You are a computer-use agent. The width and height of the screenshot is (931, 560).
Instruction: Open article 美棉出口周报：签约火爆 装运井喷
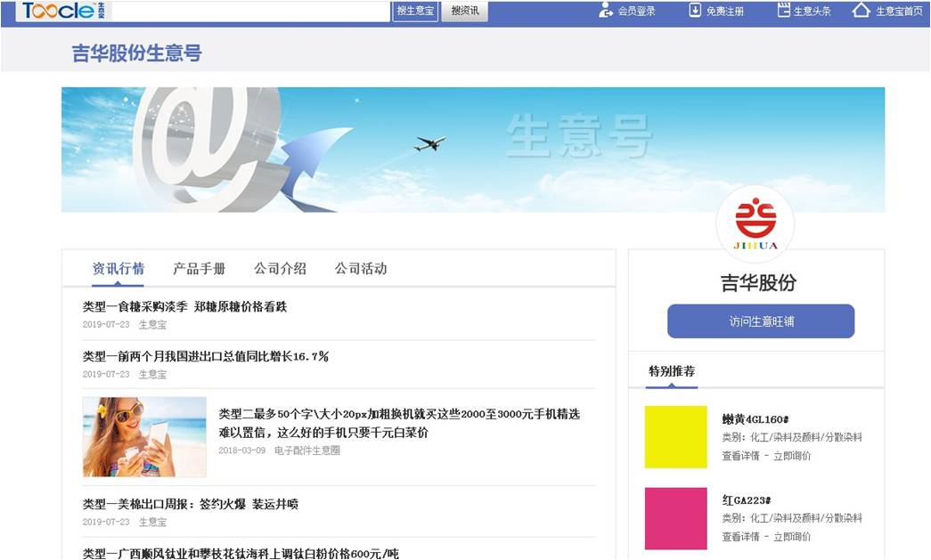(190, 504)
